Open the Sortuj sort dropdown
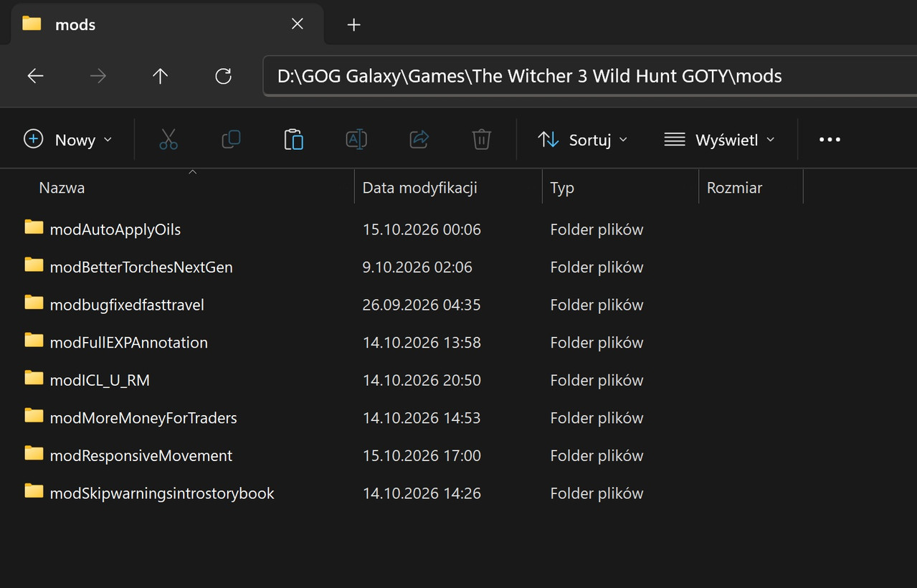 coord(583,140)
